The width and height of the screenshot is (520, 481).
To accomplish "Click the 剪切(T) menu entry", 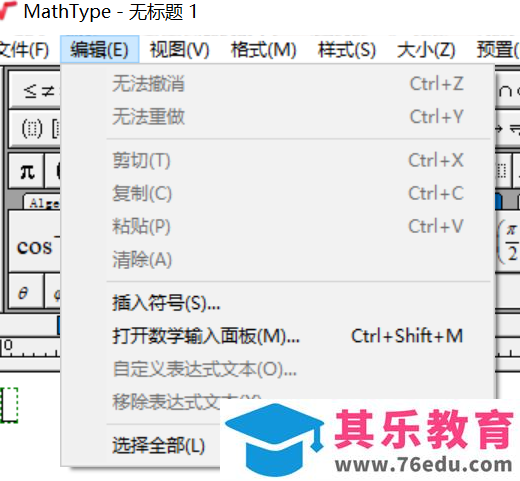I will tap(278, 160).
